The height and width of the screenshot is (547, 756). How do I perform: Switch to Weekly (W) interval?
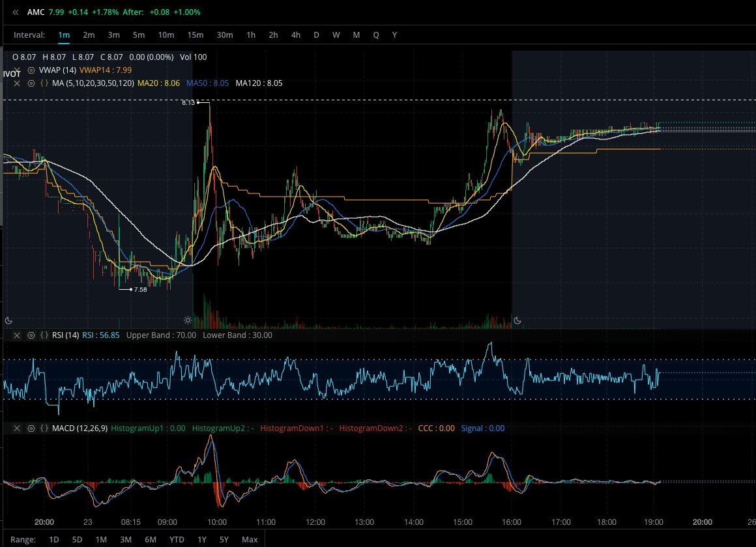click(336, 35)
